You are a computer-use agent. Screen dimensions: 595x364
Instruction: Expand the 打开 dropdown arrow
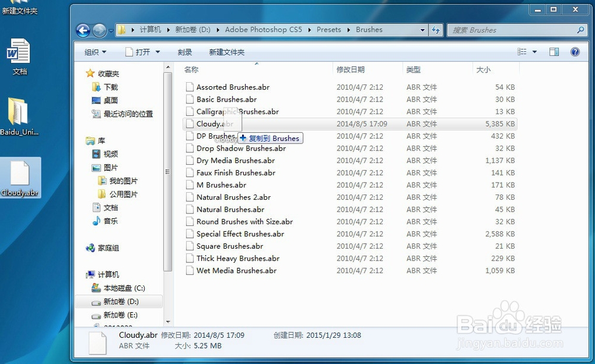[x=158, y=52]
